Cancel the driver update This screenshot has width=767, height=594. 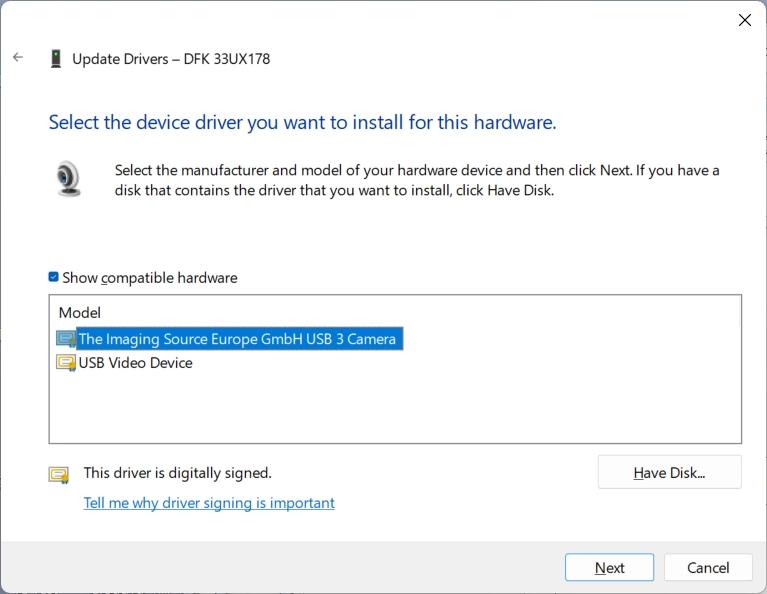click(x=708, y=567)
